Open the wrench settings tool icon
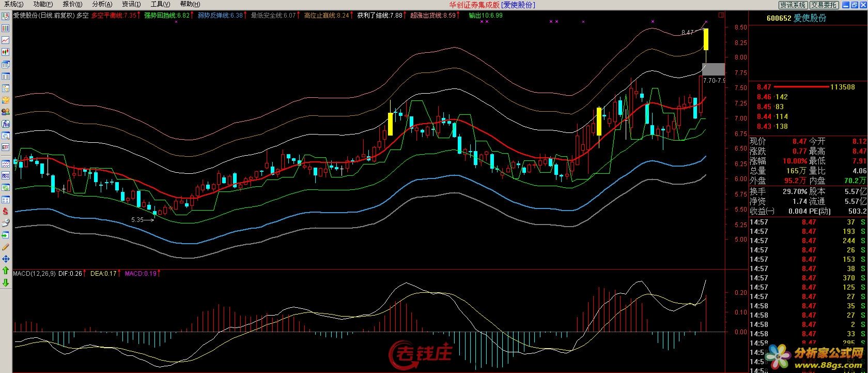 [6, 223]
